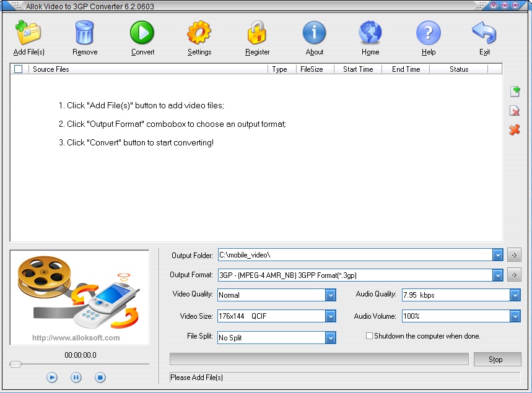532x393 pixels.
Task: Open Settings via the gear icon
Action: click(199, 33)
